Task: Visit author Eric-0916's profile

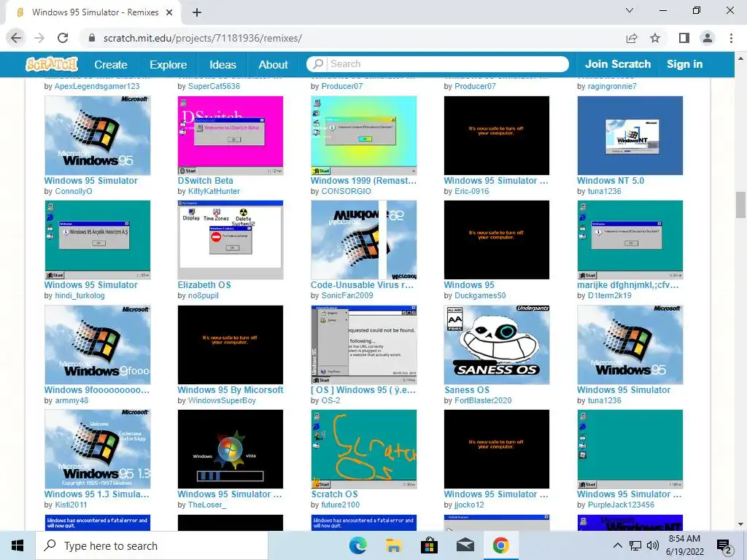Action: pos(472,191)
